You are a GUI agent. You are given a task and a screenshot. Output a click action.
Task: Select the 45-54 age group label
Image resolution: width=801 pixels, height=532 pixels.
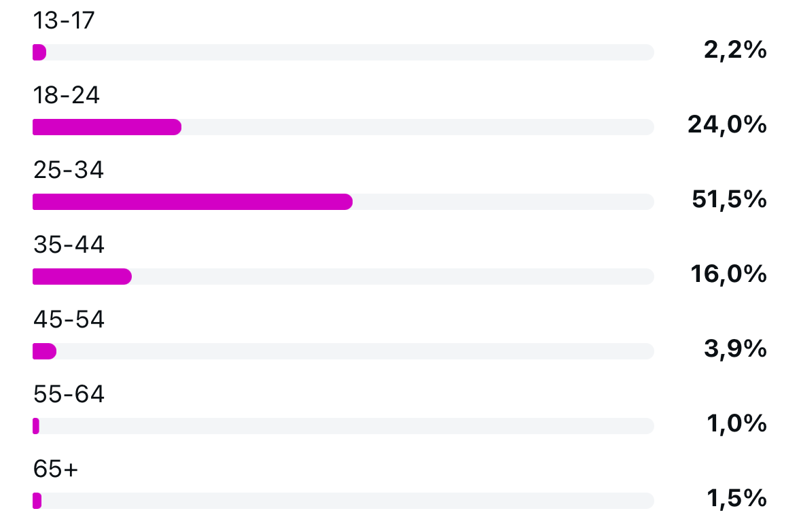click(x=69, y=320)
